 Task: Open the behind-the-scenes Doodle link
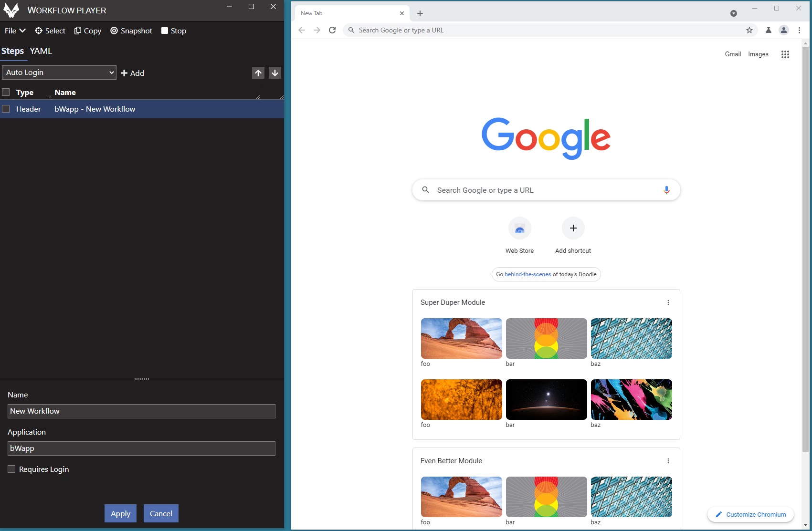click(x=527, y=274)
